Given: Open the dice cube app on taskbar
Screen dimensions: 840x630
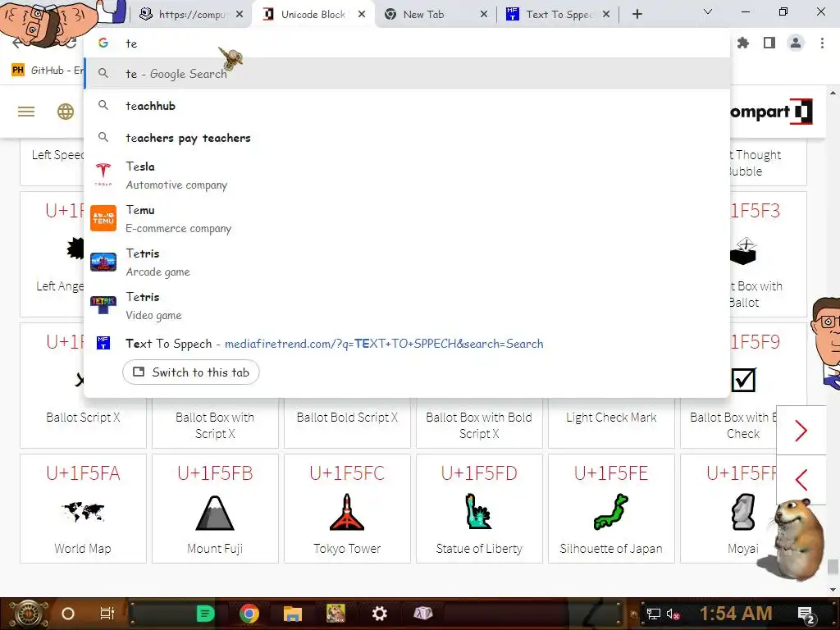Looking at the screenshot, I should pos(422,613).
